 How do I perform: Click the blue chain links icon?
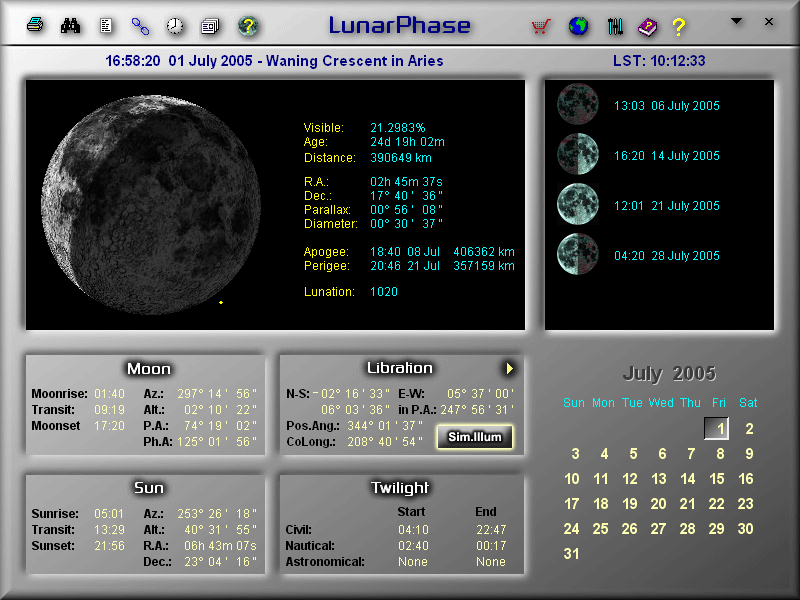[x=140, y=26]
